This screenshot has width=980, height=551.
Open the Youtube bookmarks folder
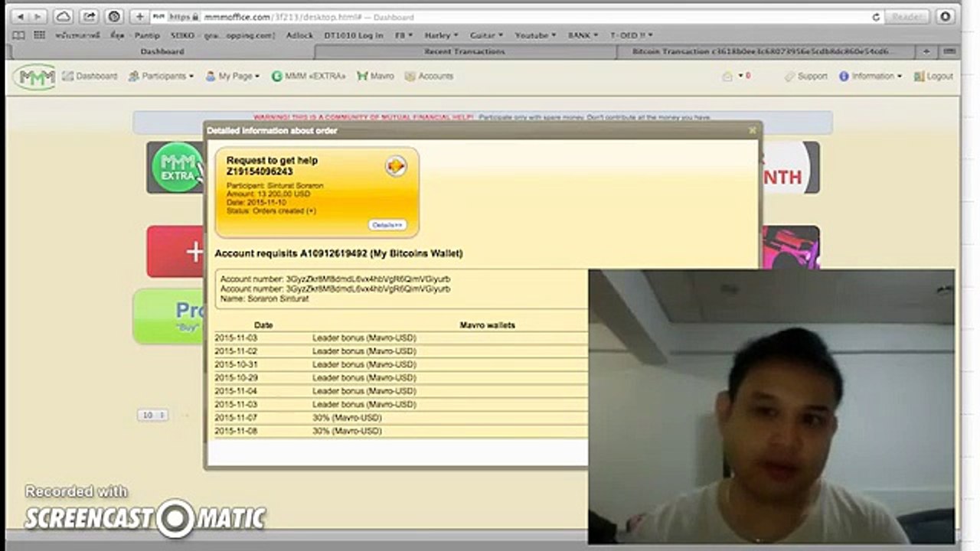pos(536,35)
